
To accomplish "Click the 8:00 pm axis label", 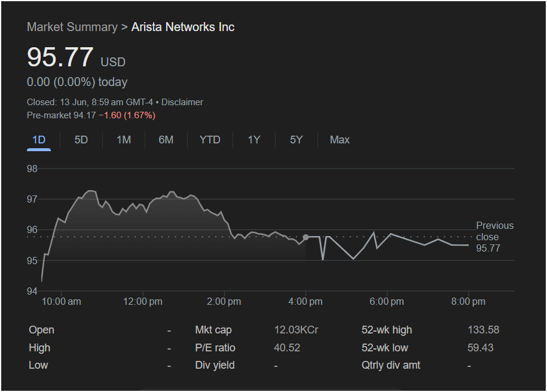I will click(468, 302).
